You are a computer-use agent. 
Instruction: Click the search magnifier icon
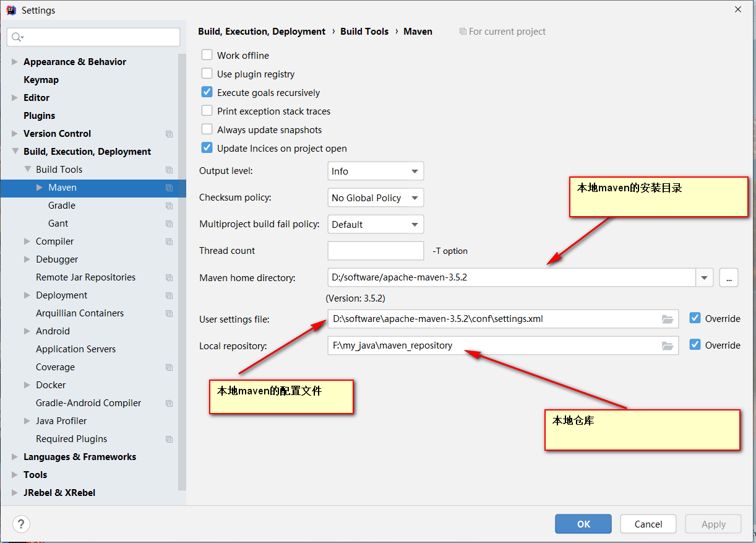[17, 37]
